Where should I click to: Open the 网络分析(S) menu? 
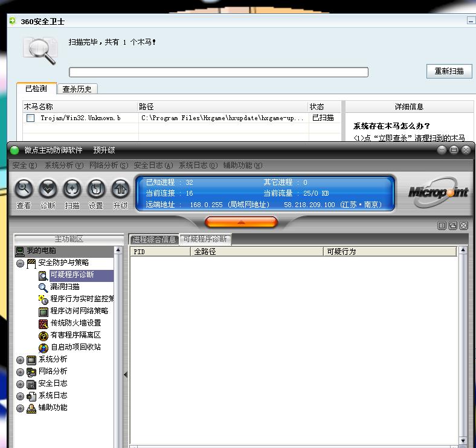(109, 165)
